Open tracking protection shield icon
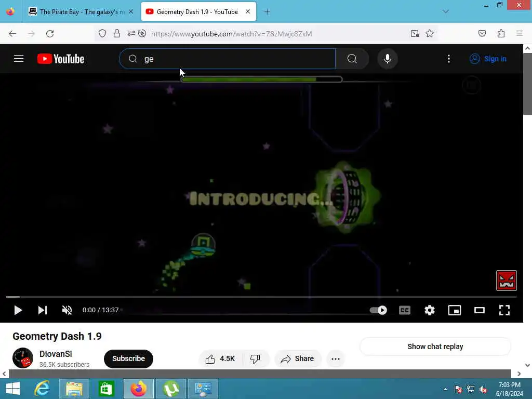Screen dimensions: 532x399 102,33
